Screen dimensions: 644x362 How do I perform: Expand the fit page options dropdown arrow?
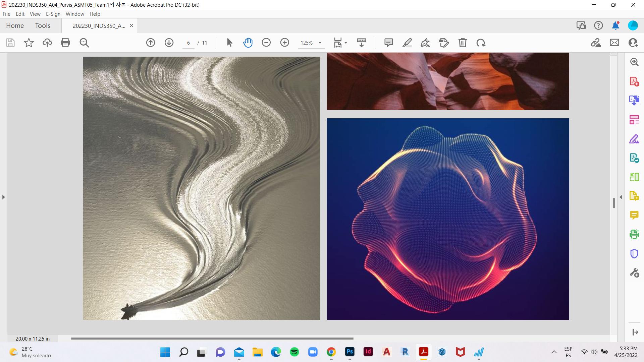[346, 43]
